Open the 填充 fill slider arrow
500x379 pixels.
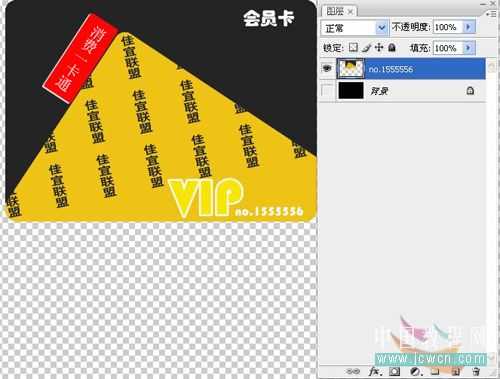tap(468, 48)
